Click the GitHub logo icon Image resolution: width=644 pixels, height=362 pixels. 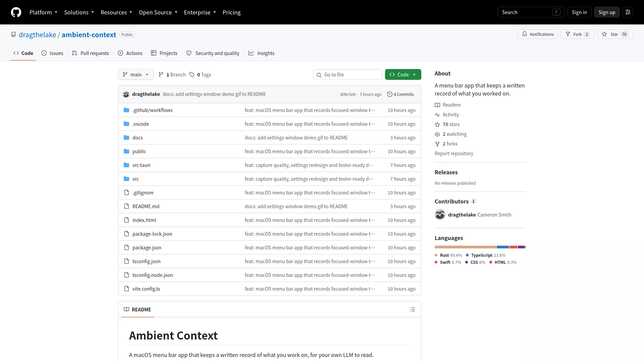click(x=16, y=12)
